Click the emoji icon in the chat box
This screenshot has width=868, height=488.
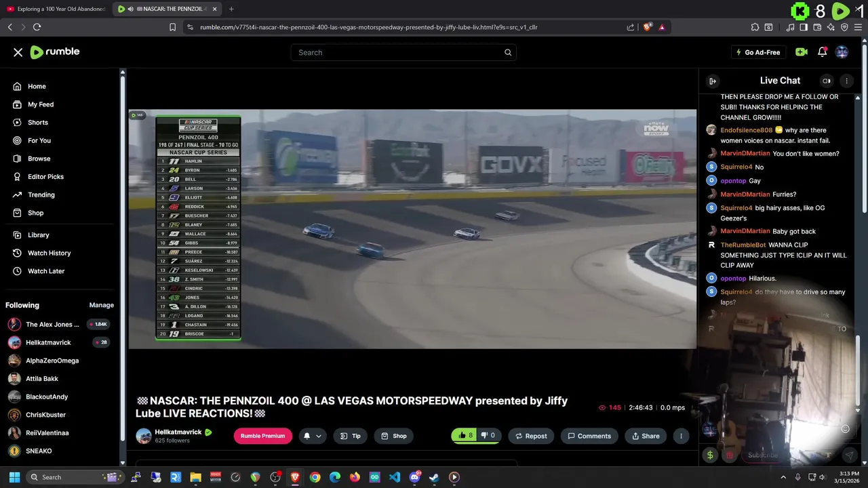(845, 428)
